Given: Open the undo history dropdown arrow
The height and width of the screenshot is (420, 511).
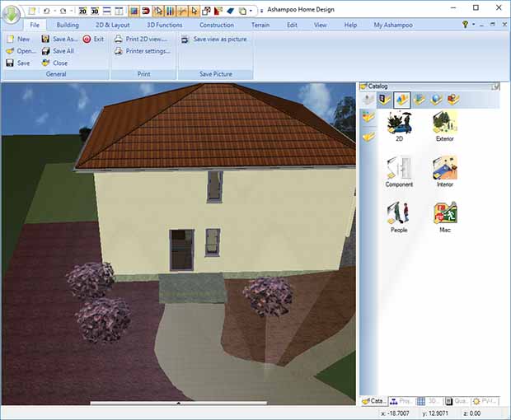Looking at the screenshot, I should (54, 11).
